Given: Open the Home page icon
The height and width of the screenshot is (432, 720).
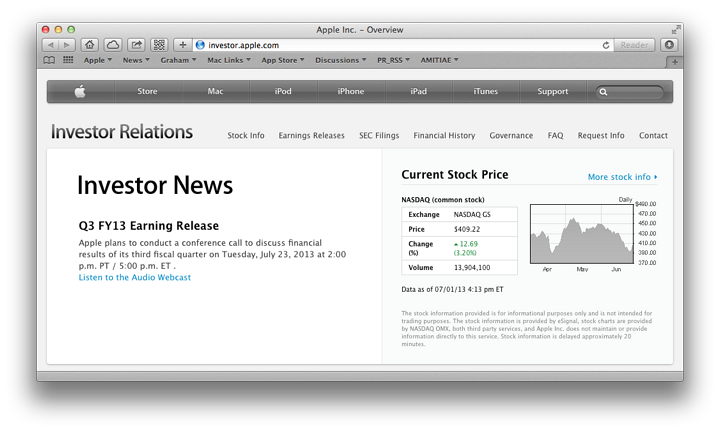Looking at the screenshot, I should pyautogui.click(x=90, y=45).
